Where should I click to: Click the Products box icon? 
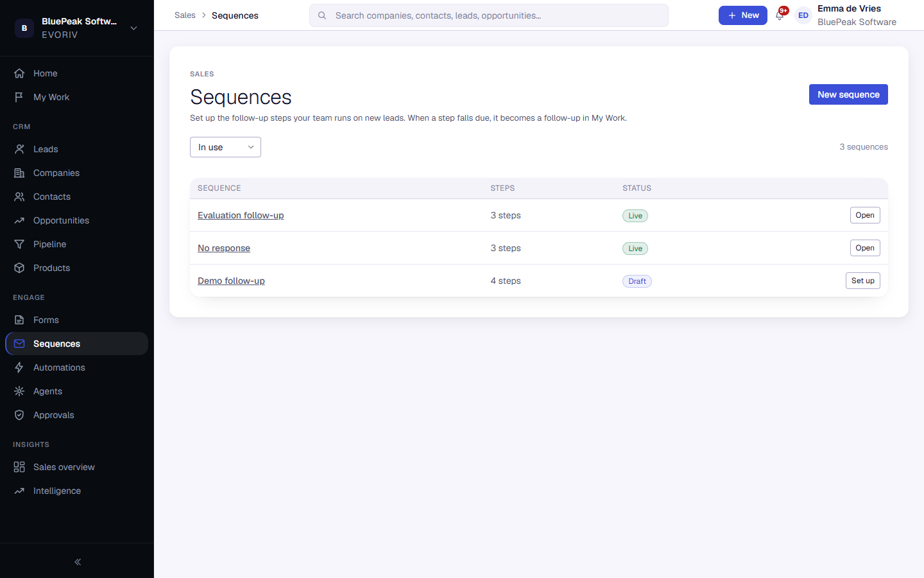19,268
